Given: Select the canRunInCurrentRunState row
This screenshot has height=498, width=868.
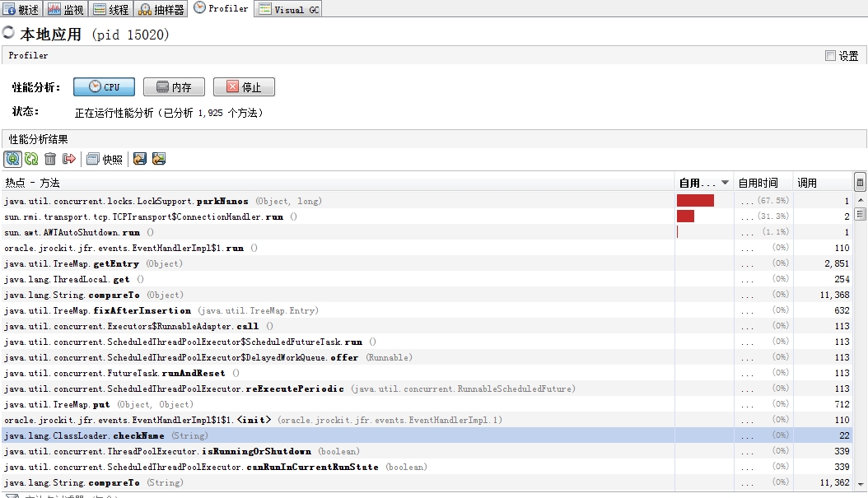Looking at the screenshot, I should point(427,467).
